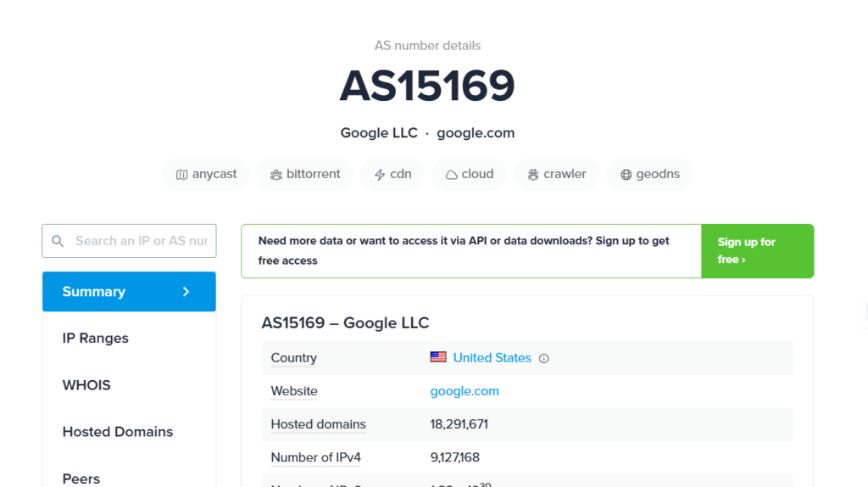Screen dimensions: 868x487
Task: Open the United States country link
Action: click(x=492, y=358)
